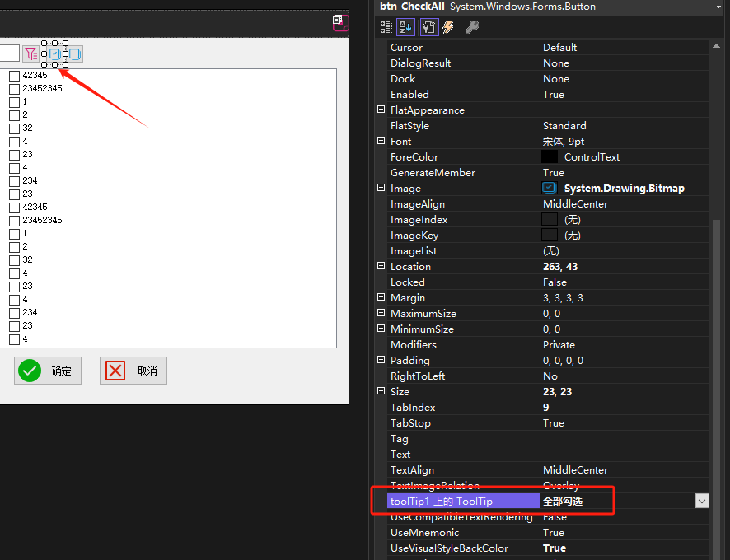Click the TextAlign value MiddleCenter
Viewport: 730px width, 560px height.
point(575,469)
